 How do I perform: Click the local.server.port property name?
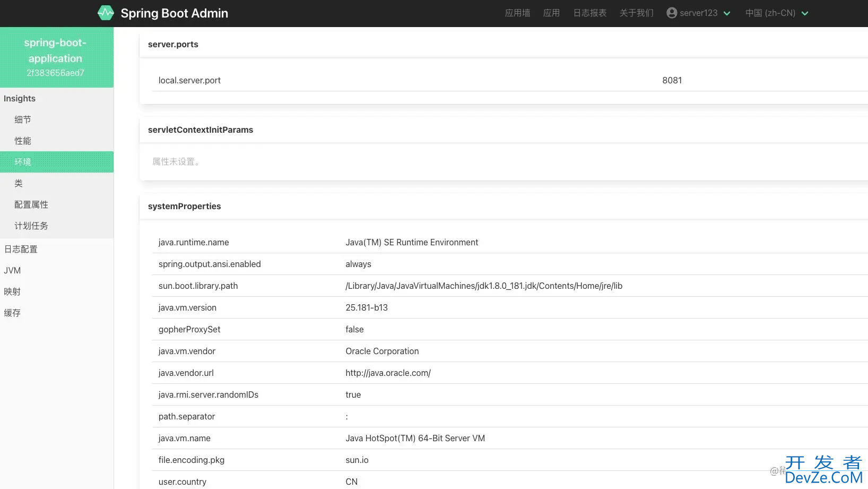(x=189, y=80)
